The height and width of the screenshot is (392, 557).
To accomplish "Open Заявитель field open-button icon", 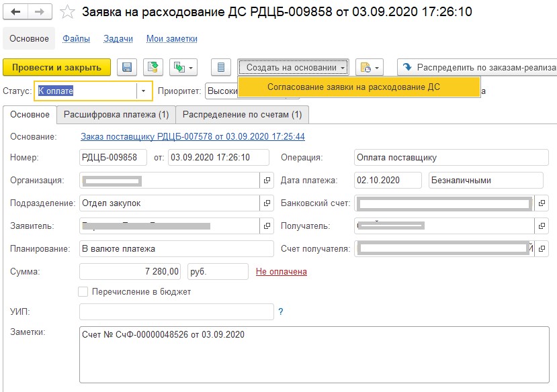I will coord(267,226).
